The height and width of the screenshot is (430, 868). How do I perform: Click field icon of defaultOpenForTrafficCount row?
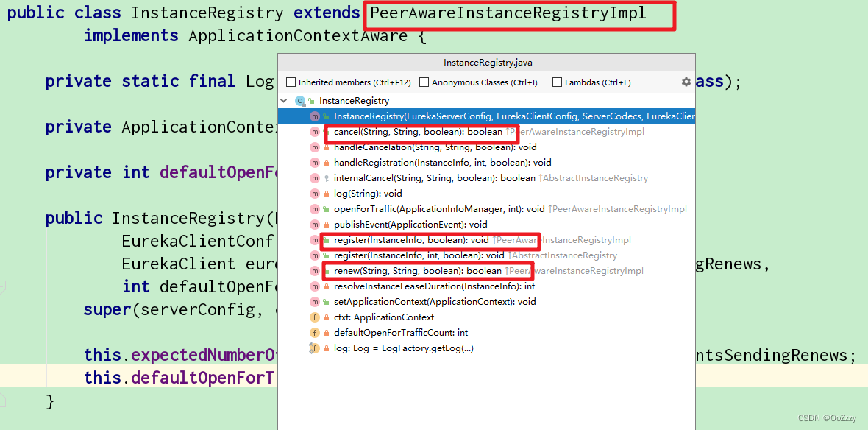point(314,333)
